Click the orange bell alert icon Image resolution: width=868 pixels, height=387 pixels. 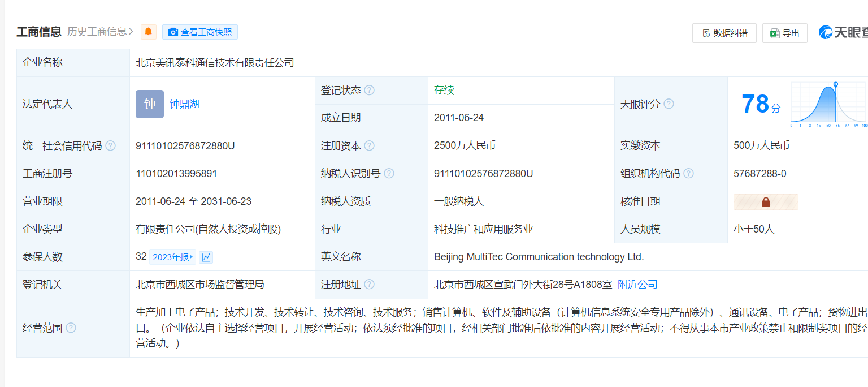click(x=149, y=32)
